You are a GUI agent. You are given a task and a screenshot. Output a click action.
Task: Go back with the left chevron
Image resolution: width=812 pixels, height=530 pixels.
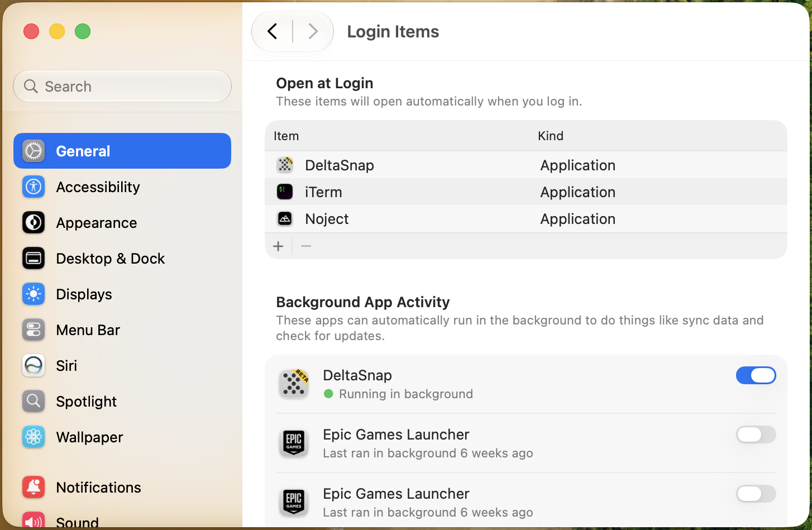tap(273, 31)
